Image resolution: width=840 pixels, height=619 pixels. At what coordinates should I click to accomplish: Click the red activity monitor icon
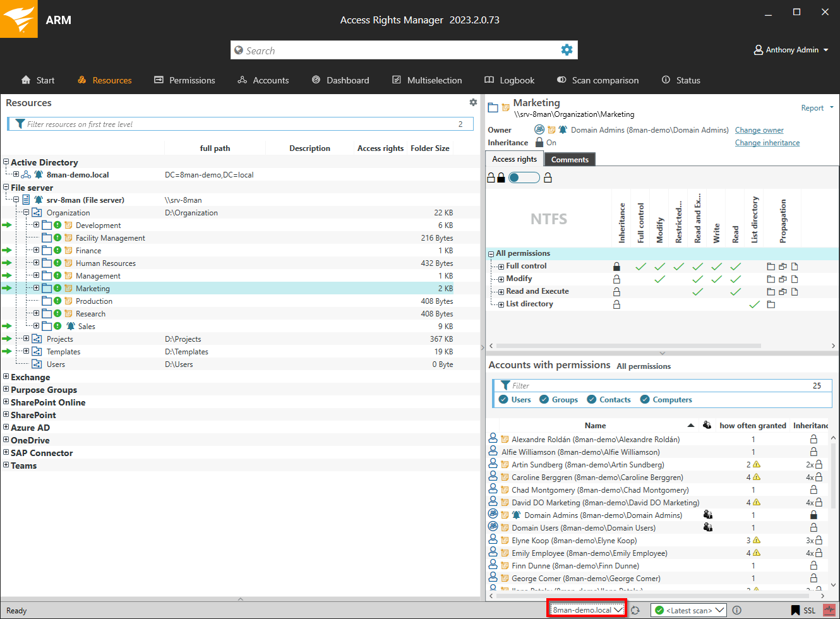point(829,610)
